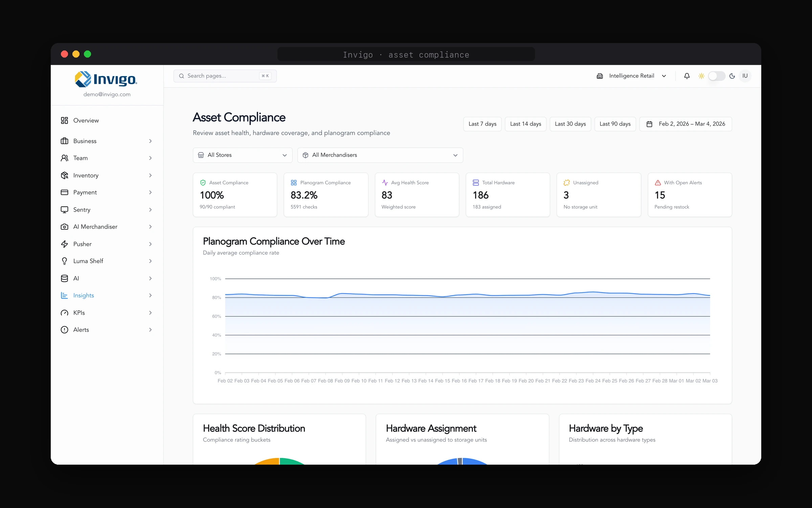Select the Last 90 days range
812x508 pixels.
coord(615,124)
